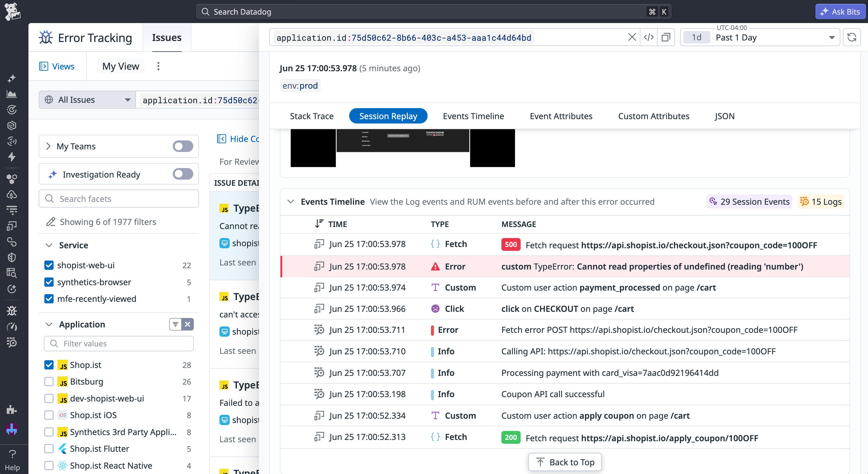
Task: Open the 15 Logs badge
Action: tap(821, 201)
